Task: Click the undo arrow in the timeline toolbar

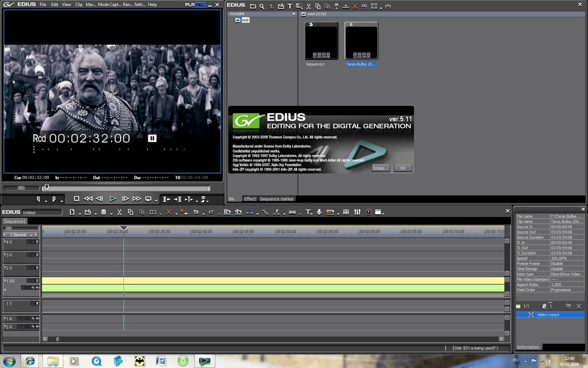Action: [196, 212]
